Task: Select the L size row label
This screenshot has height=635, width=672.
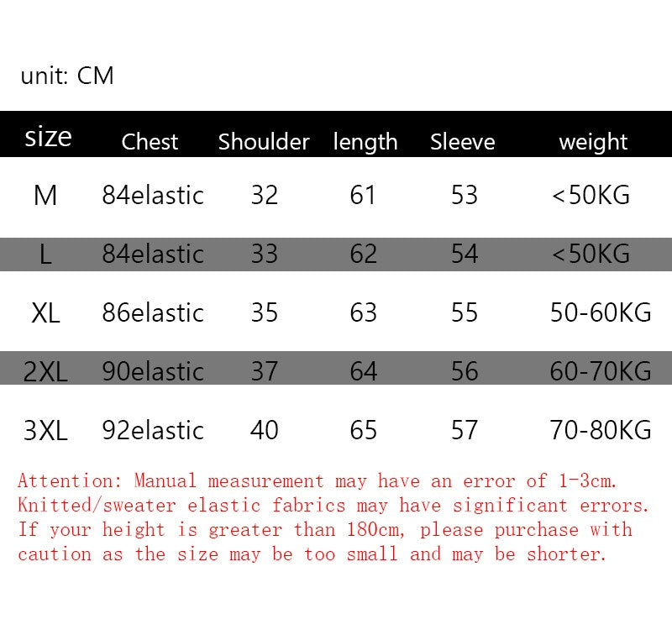Action: click(x=45, y=254)
